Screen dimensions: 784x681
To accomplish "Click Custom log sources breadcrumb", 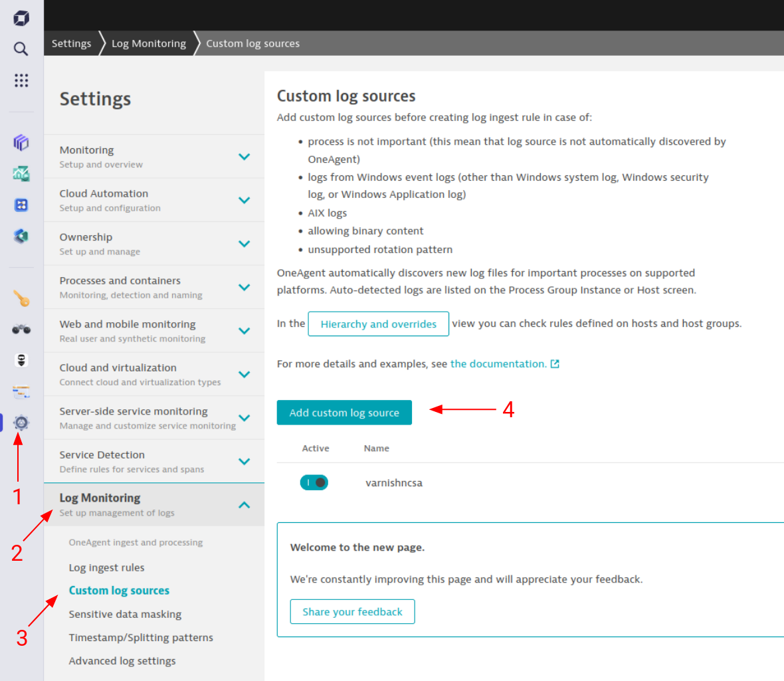I will pos(252,43).
